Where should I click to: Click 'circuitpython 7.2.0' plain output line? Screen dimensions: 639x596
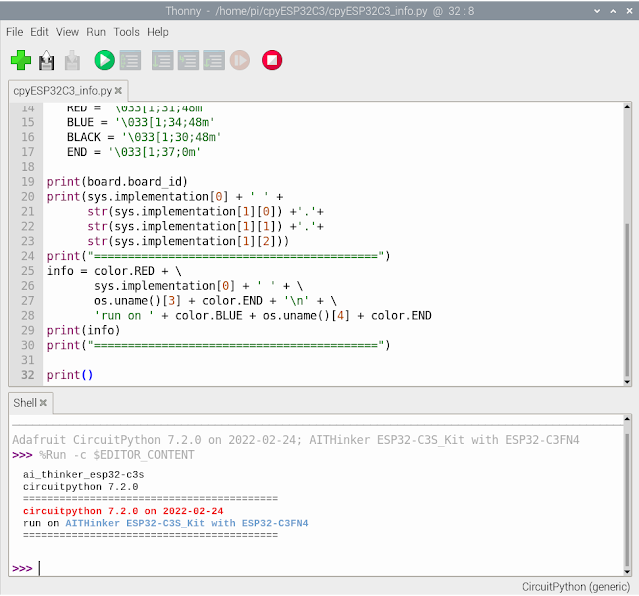click(80, 487)
